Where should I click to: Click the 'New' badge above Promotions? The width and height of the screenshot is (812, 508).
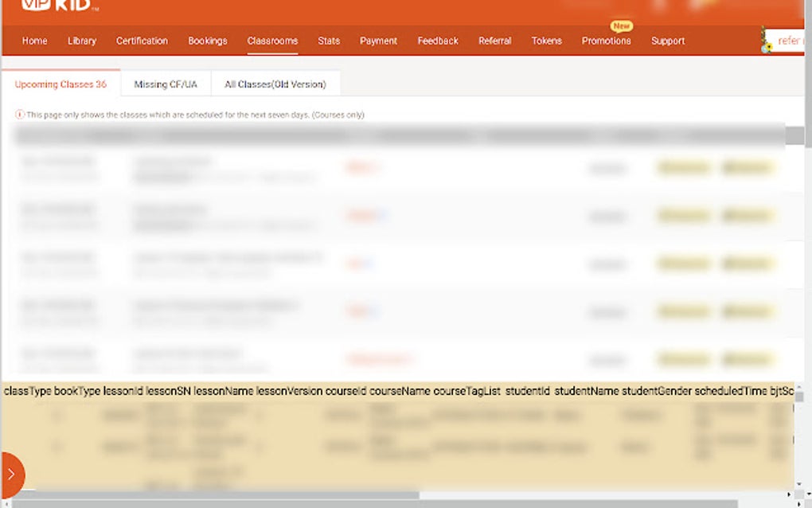click(620, 26)
